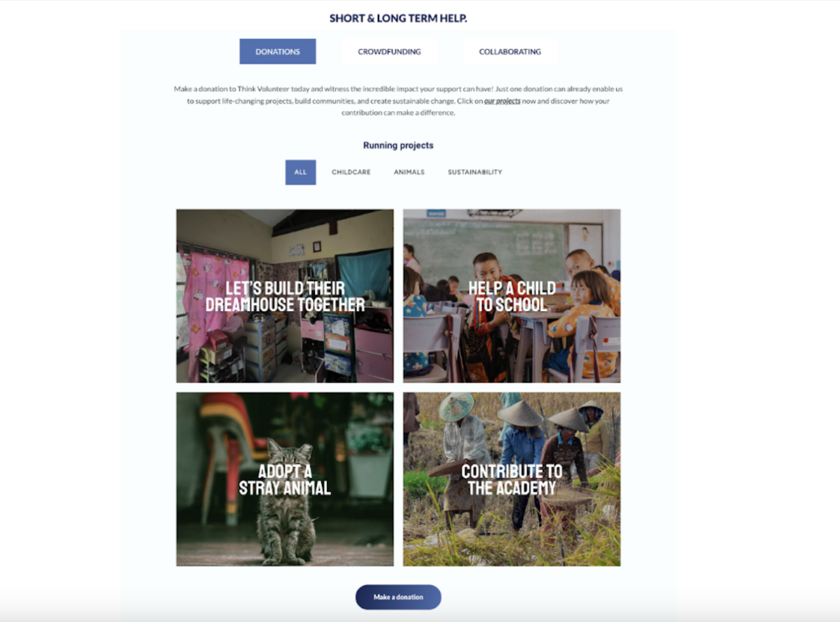The image size is (840, 622).
Task: Click the 'Make a donation' button
Action: (398, 597)
